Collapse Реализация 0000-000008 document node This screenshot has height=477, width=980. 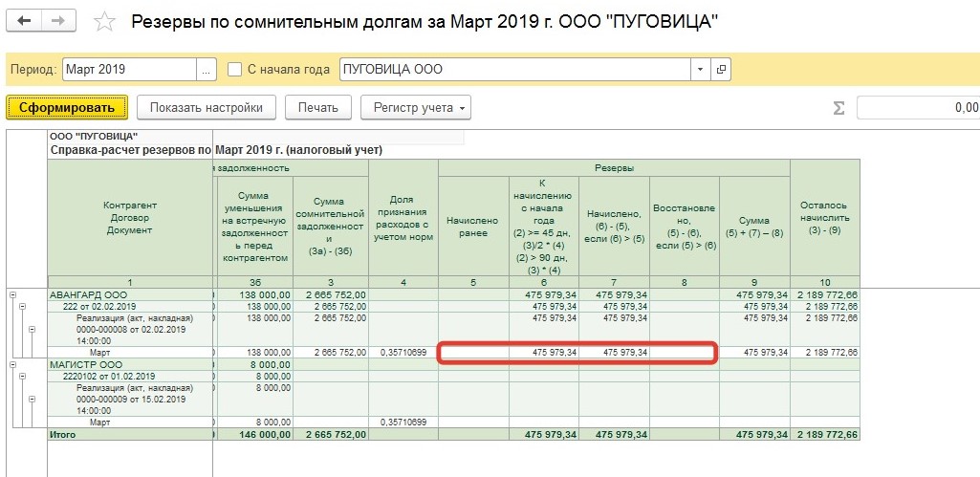click(x=32, y=329)
